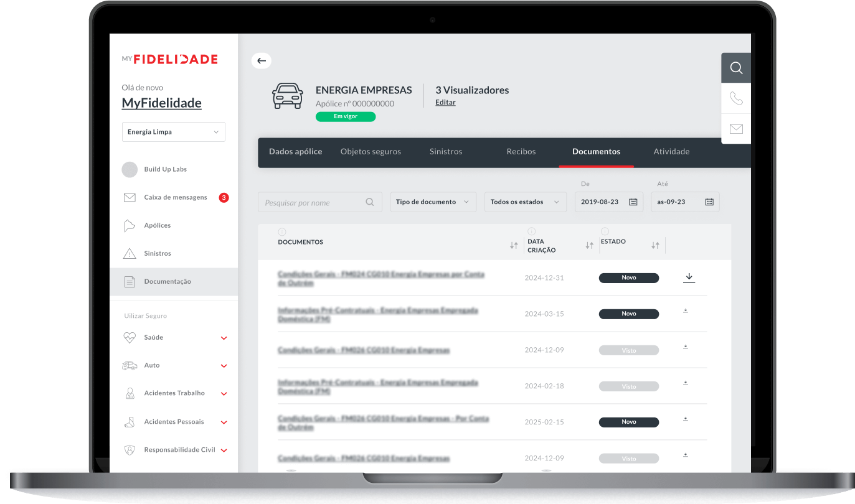Switch to Recibos tab
Viewport: 855px width, 504px height.
[521, 151]
